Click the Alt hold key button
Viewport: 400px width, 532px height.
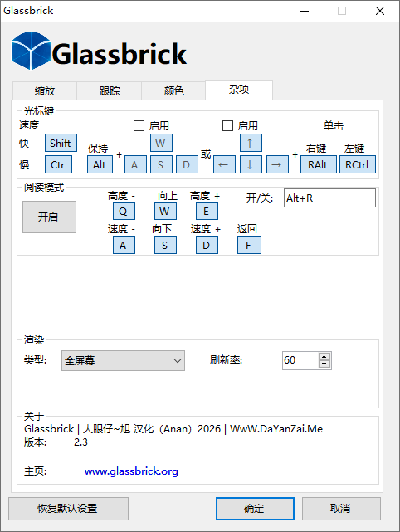coord(100,164)
